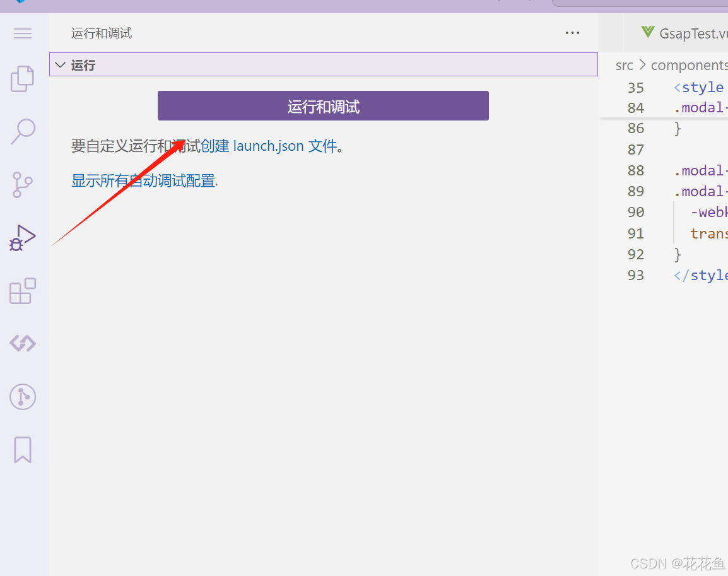Open the Source Control view
The width and height of the screenshot is (728, 576).
pos(22,185)
